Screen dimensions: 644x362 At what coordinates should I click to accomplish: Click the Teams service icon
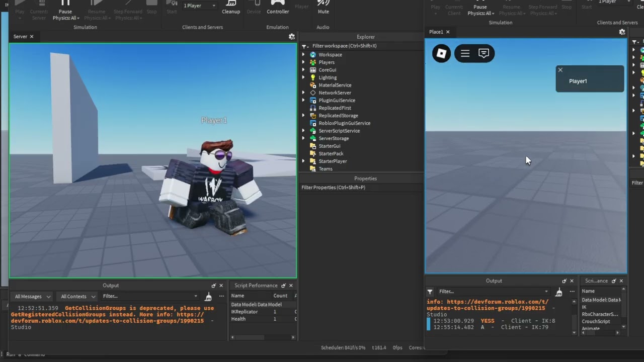[x=313, y=169]
